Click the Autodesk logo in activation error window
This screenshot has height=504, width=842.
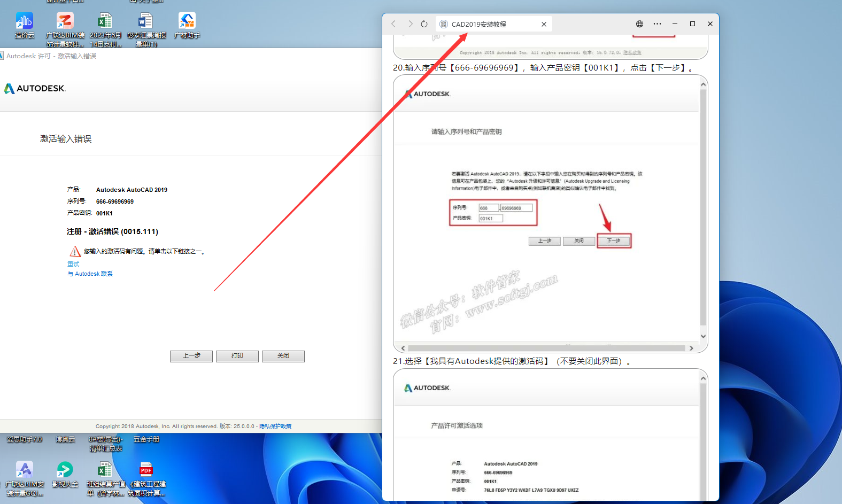coord(34,88)
